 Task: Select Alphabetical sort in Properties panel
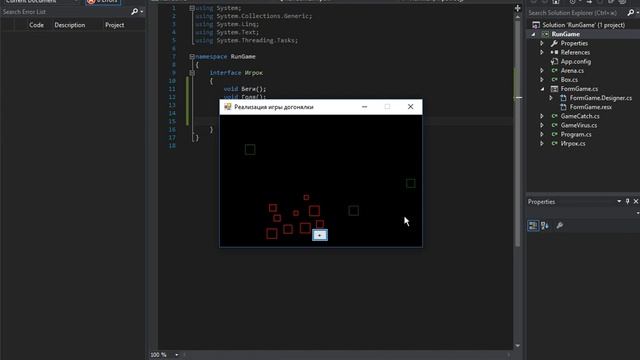pos(545,225)
